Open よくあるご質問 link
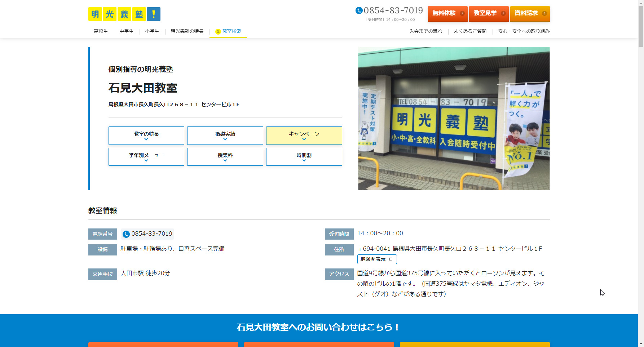The height and width of the screenshot is (347, 644). 470,31
